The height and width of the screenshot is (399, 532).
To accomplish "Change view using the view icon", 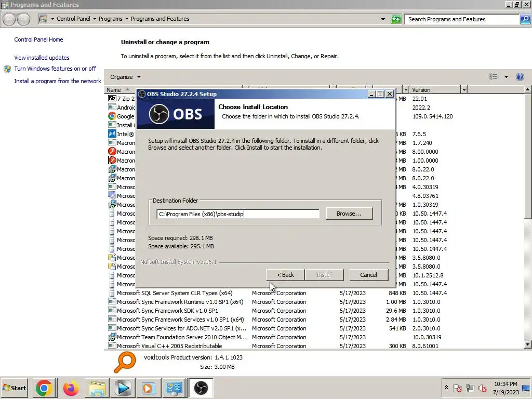I will (494, 77).
